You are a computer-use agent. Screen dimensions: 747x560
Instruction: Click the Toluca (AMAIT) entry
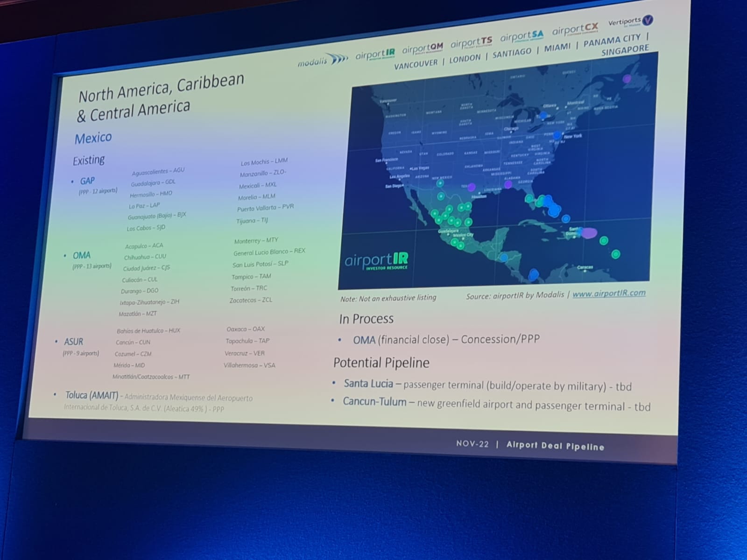pos(92,395)
